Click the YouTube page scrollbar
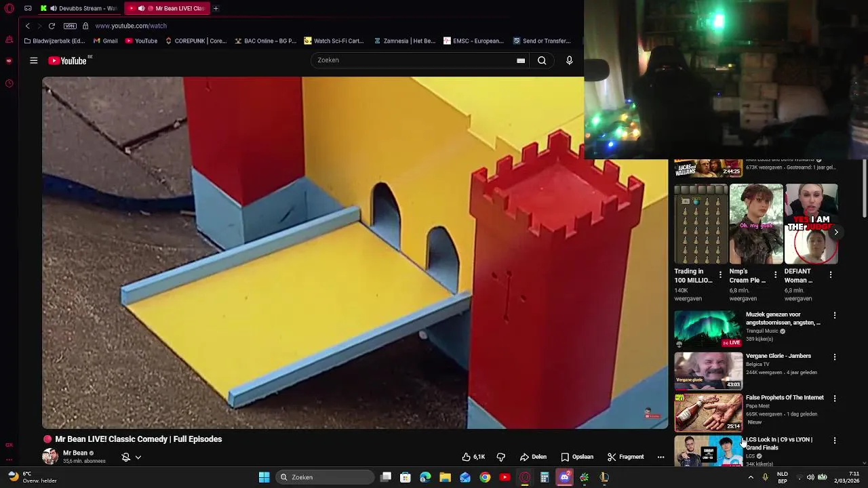This screenshot has width=868, height=488. 864,190
